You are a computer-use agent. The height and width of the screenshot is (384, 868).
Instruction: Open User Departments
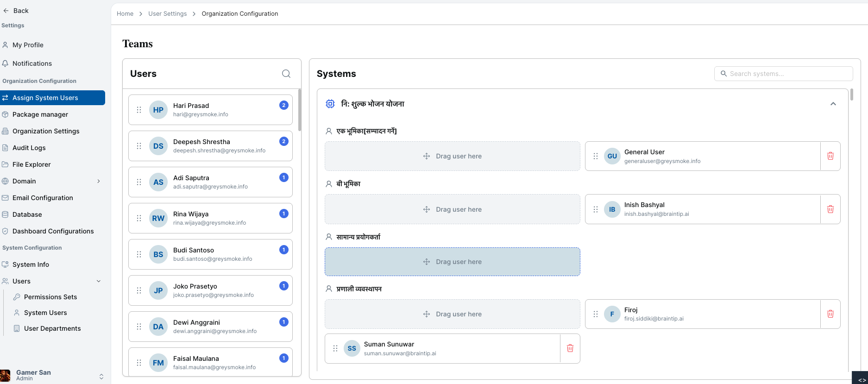52,328
